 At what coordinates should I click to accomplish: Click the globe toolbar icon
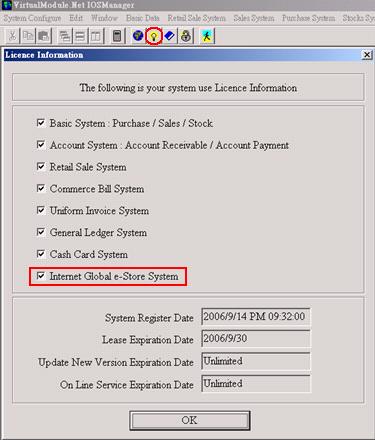138,36
